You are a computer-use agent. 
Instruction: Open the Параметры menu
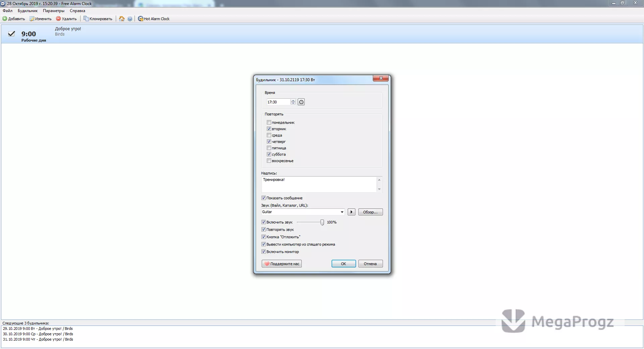(54, 11)
